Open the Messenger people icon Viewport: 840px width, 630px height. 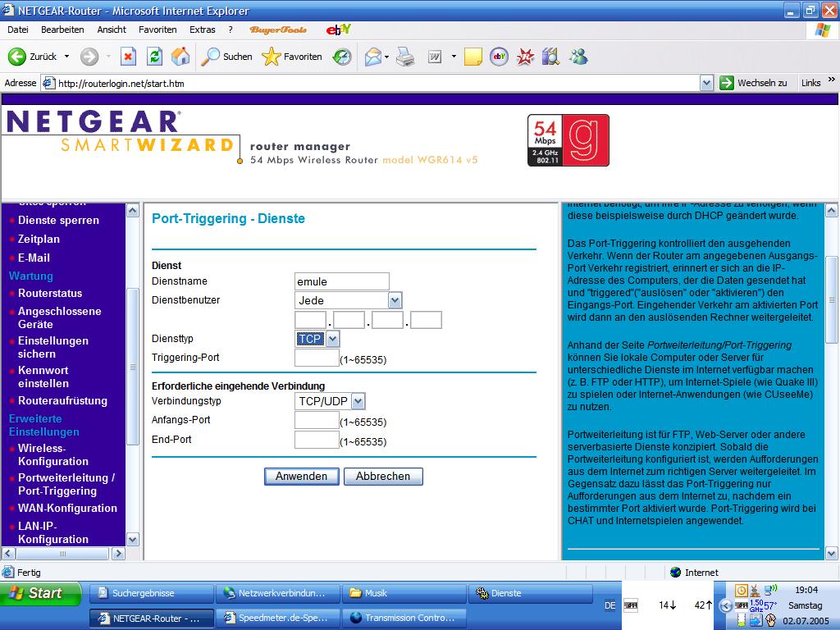[x=578, y=57]
